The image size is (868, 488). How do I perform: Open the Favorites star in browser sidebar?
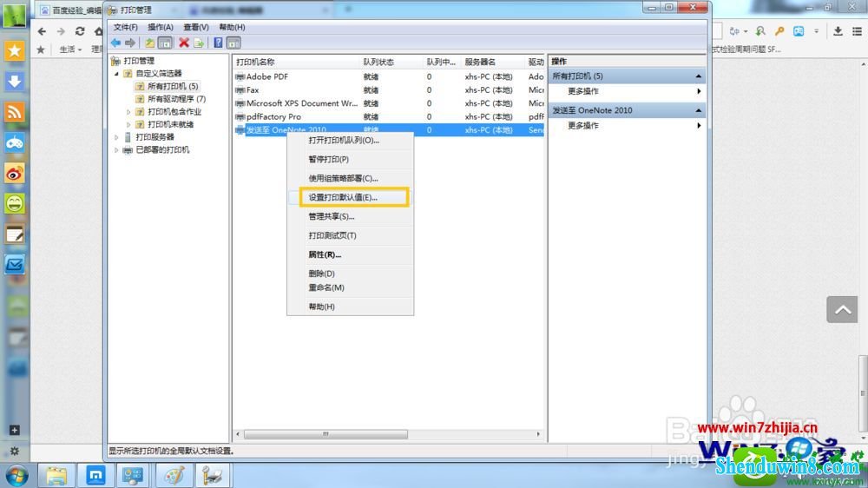click(15, 51)
